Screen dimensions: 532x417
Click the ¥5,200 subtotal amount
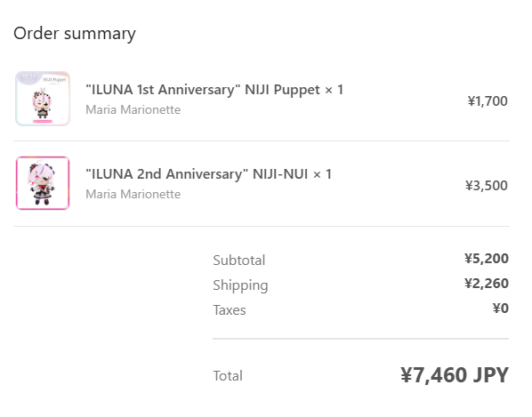487,259
